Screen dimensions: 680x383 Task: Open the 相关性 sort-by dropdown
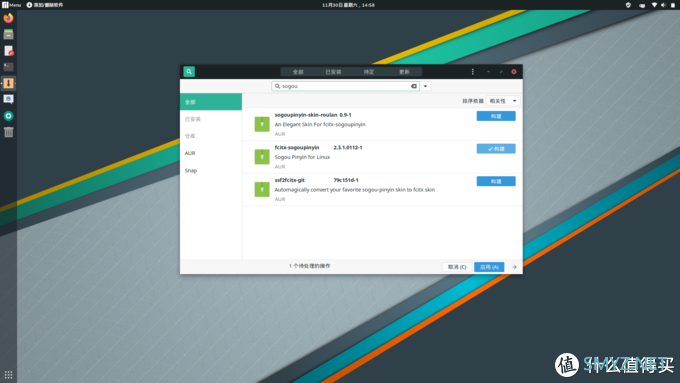click(503, 101)
